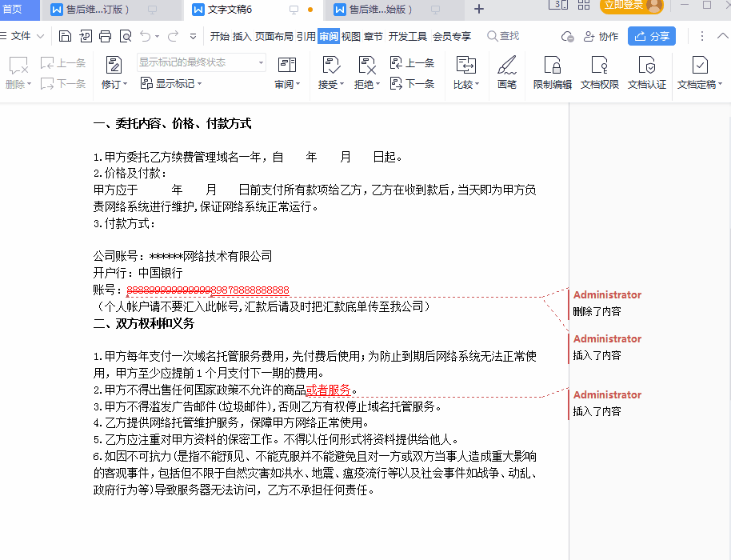Click the Print icon
731x560 pixels.
(106, 36)
